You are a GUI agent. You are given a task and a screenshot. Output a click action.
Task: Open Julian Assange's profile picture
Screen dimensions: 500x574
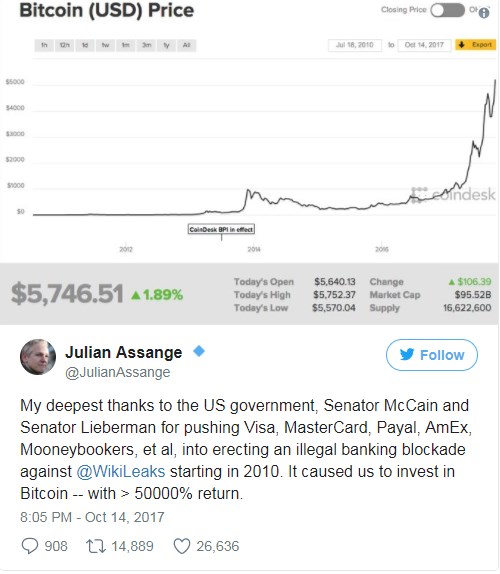click(38, 357)
